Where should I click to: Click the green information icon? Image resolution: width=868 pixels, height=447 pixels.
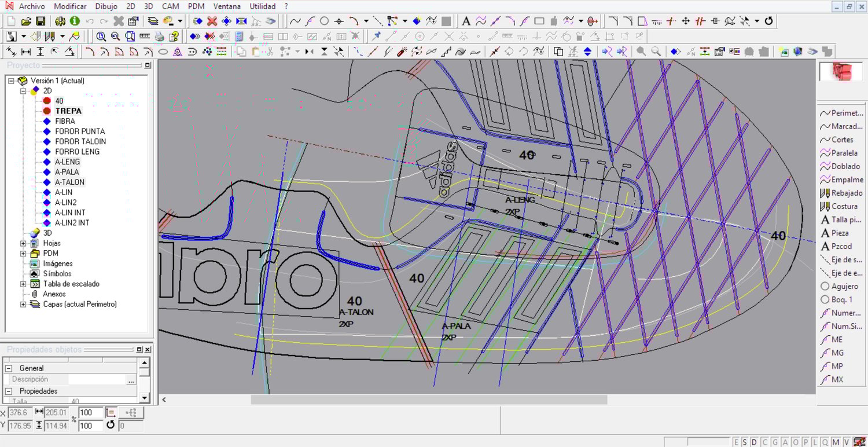[x=75, y=21]
